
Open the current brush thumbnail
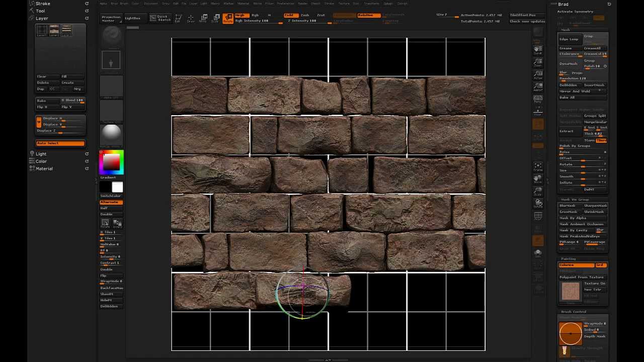pyautogui.click(x=111, y=36)
